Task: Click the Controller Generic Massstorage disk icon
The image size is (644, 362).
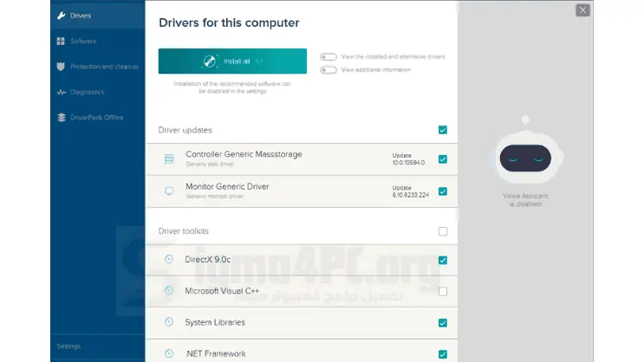Action: pos(169,159)
